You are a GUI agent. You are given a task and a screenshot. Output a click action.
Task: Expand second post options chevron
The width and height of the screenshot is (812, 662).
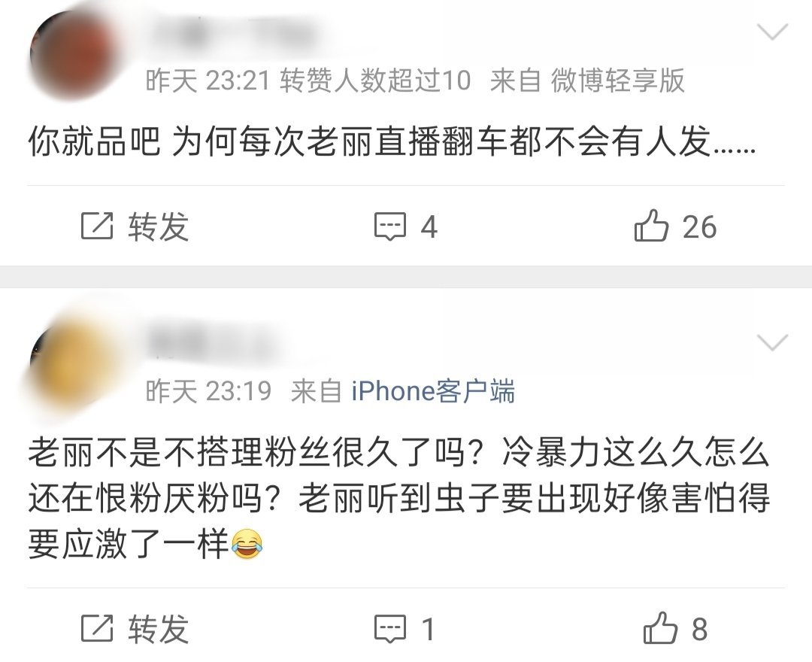click(772, 342)
